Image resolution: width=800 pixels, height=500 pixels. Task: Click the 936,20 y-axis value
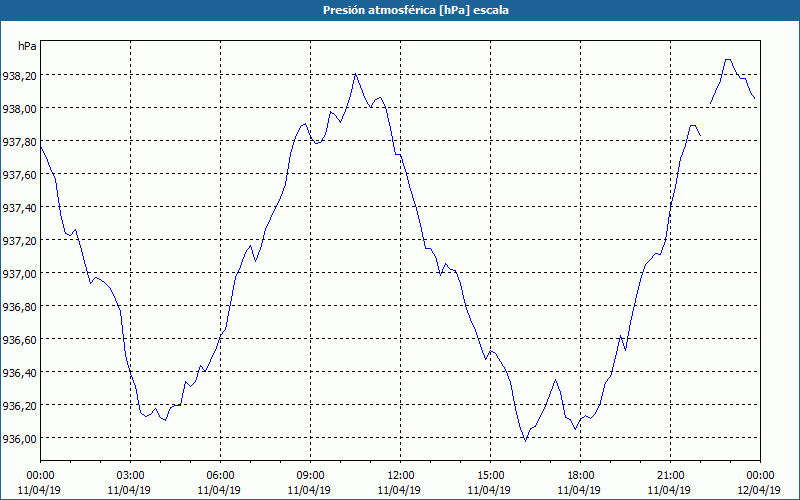pos(19,405)
